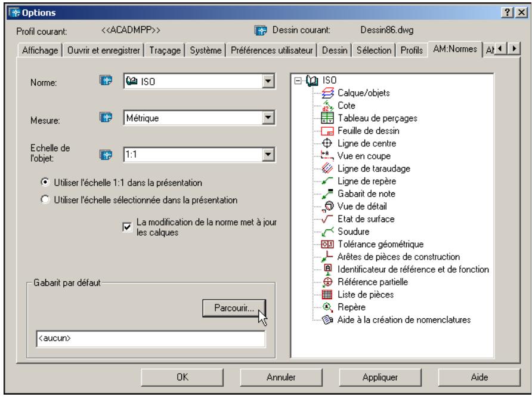
Task: Click the Vue de détail icon
Action: click(328, 206)
